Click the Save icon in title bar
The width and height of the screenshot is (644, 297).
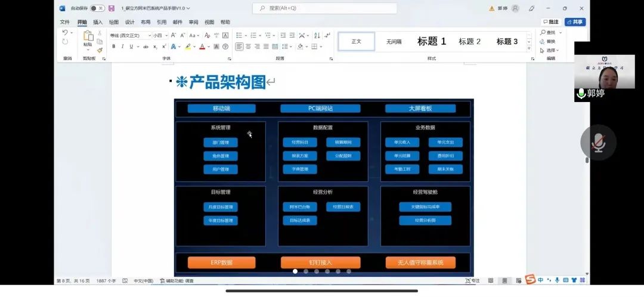click(x=112, y=8)
